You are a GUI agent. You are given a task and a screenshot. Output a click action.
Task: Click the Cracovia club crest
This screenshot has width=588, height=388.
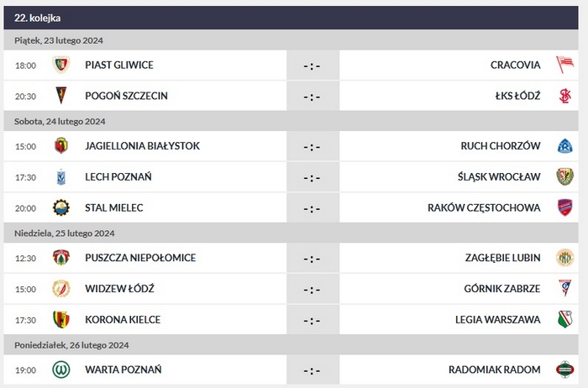(564, 65)
